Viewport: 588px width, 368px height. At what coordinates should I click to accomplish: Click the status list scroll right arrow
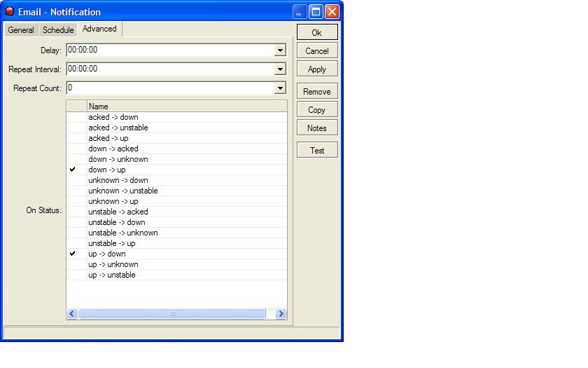click(281, 313)
